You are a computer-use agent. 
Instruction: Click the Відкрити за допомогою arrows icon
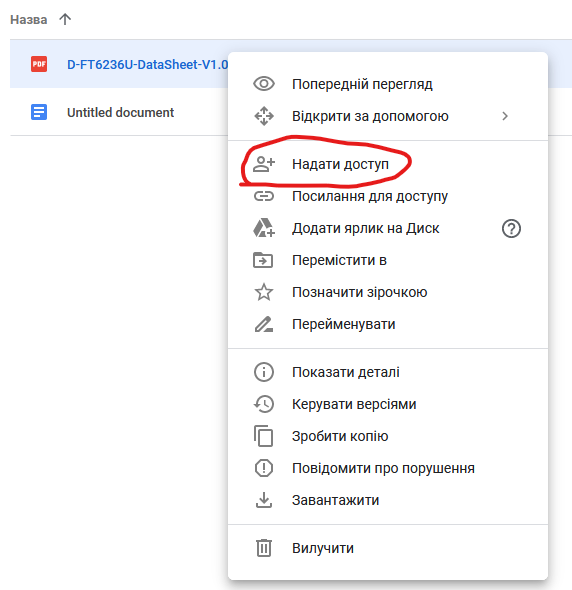click(264, 116)
